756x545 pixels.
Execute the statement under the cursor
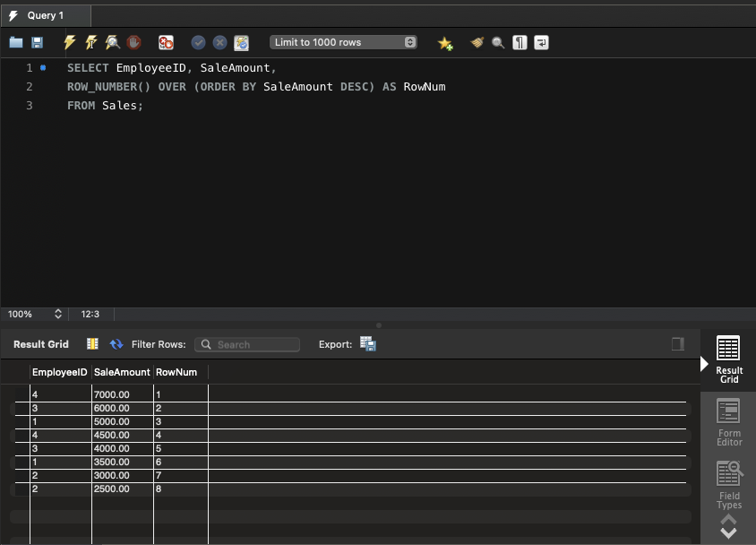pos(90,42)
